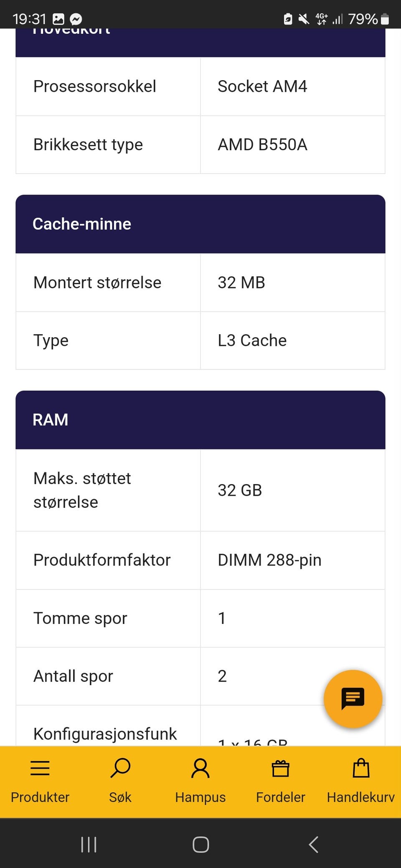Tap the Fordeler gift icon
Viewport: 401px width, 868px height.
point(281,768)
